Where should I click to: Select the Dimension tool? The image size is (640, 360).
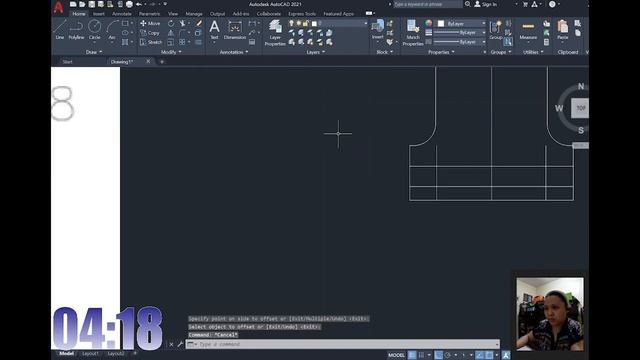235,29
